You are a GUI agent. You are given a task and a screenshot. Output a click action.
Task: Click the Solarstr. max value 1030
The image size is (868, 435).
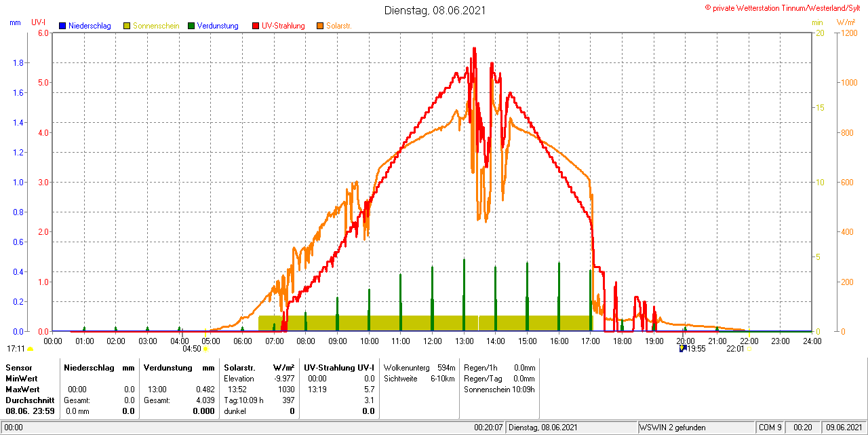286,390
